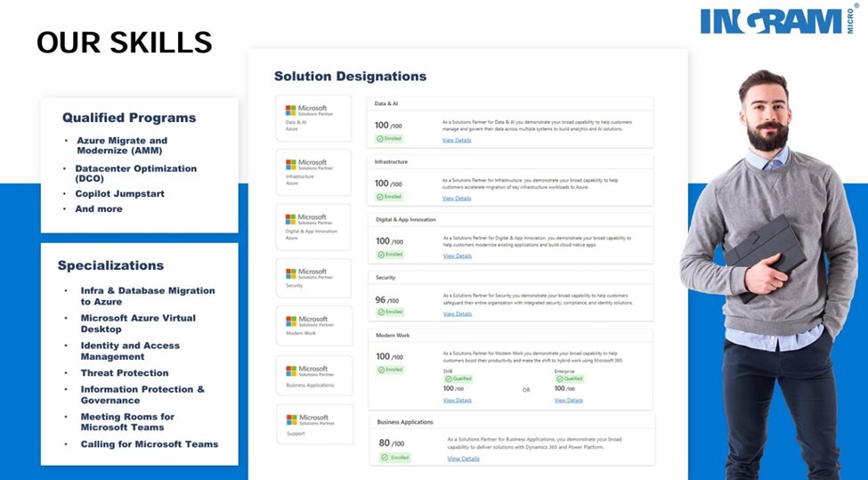Select the Microsoft Business Applications badge
Image resolution: width=868 pixels, height=480 pixels.
click(x=314, y=376)
